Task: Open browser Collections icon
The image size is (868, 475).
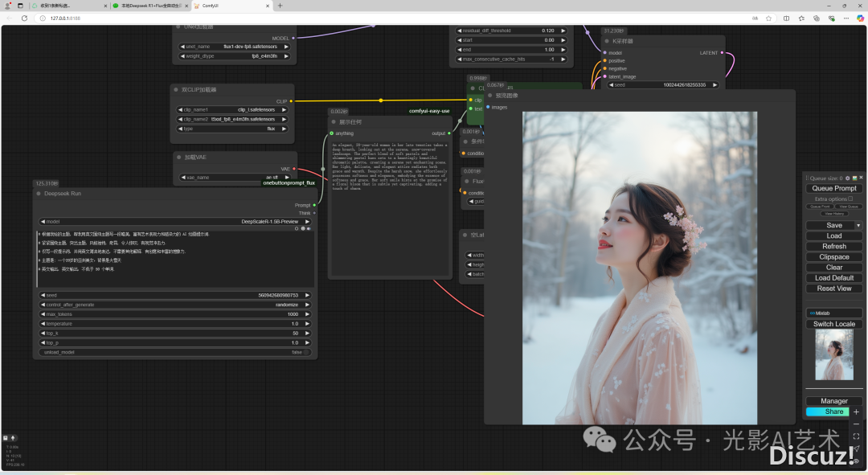Action: click(817, 18)
